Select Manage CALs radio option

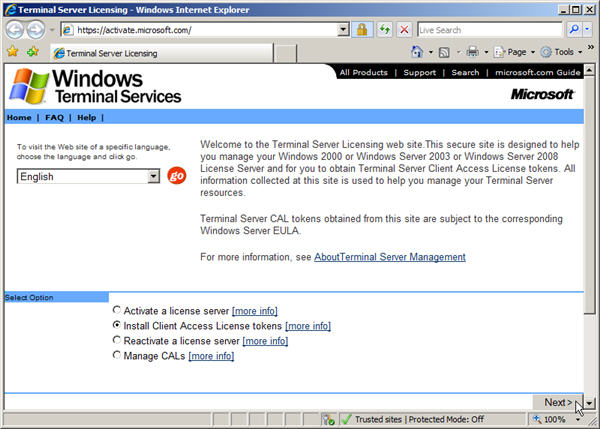coord(117,355)
